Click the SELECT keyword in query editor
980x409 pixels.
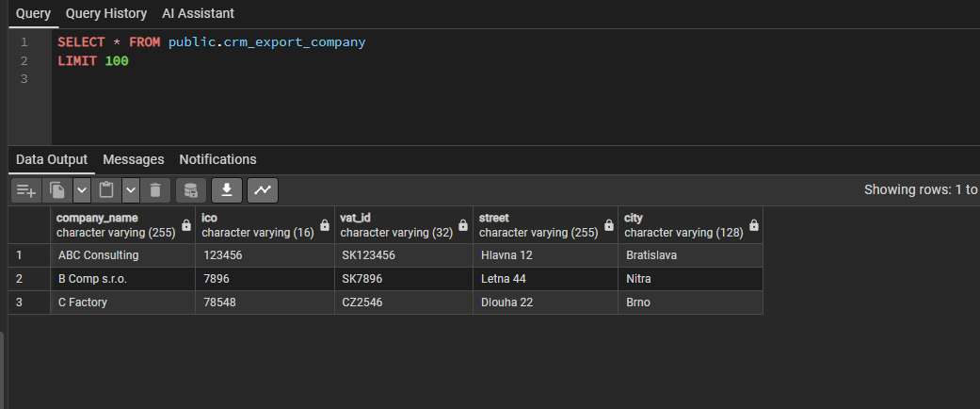(x=81, y=42)
